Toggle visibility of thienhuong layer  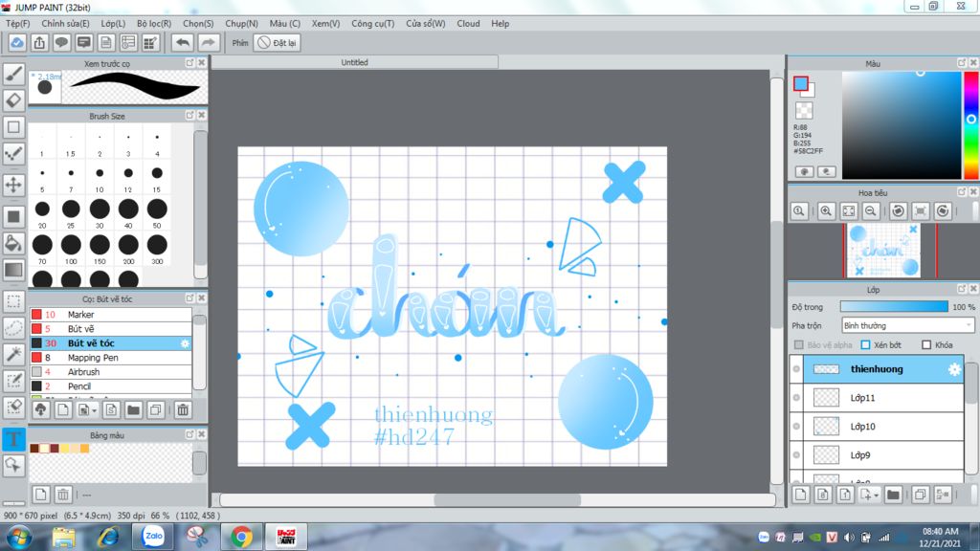[x=796, y=369]
